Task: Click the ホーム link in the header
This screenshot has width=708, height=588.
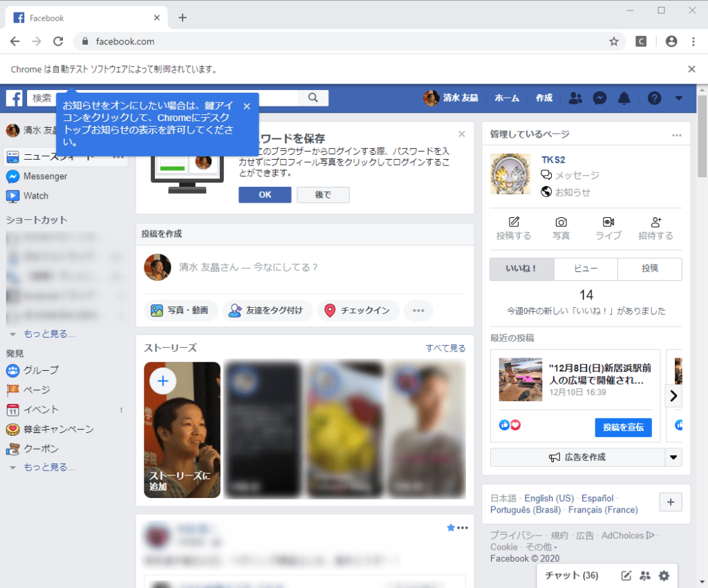Action: coord(507,98)
